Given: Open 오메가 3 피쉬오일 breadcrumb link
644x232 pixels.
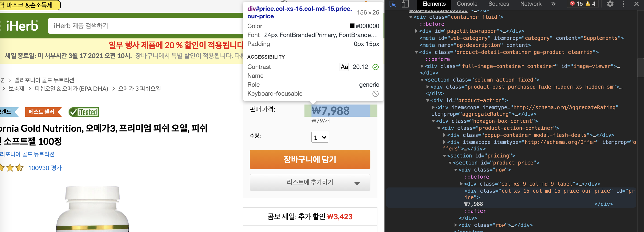Looking at the screenshot, I should coord(139,89).
